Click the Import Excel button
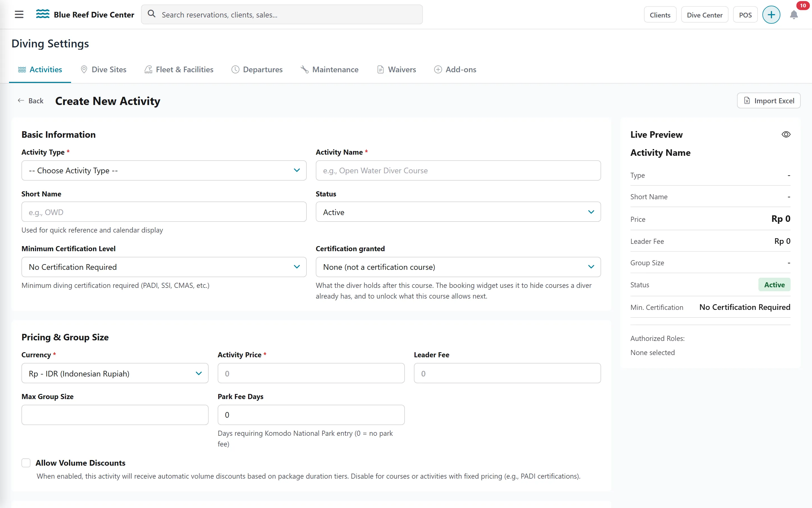 click(x=768, y=101)
